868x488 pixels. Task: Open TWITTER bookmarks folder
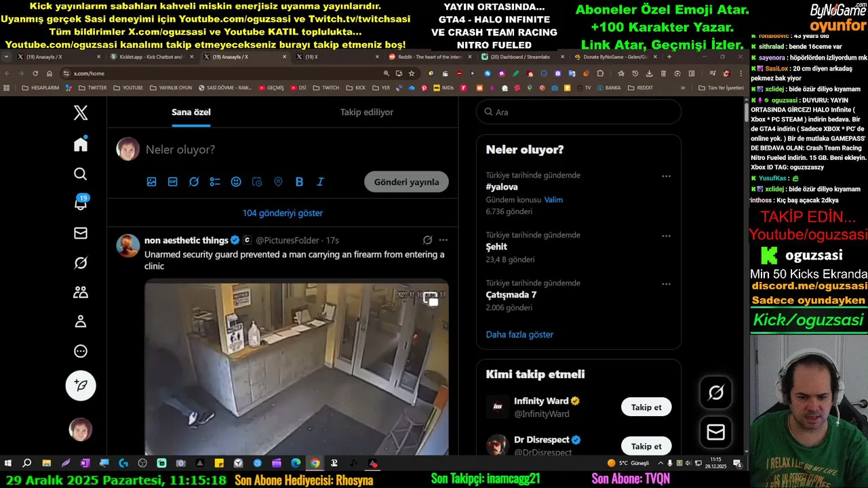point(92,87)
